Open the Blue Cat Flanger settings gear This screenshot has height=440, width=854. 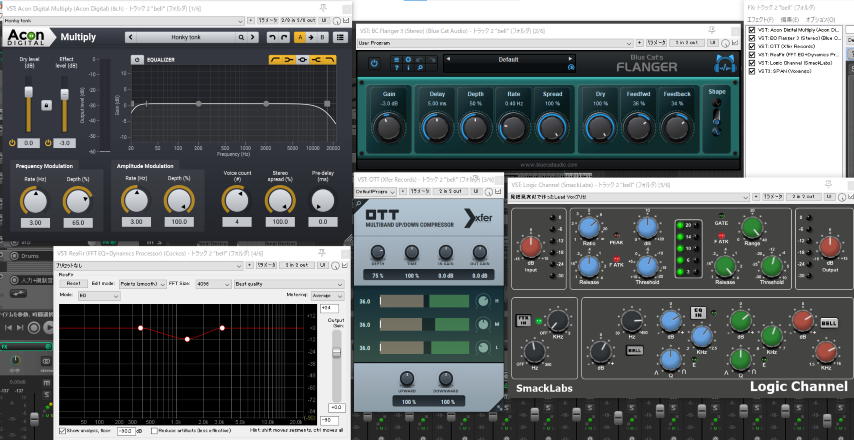pos(408,59)
